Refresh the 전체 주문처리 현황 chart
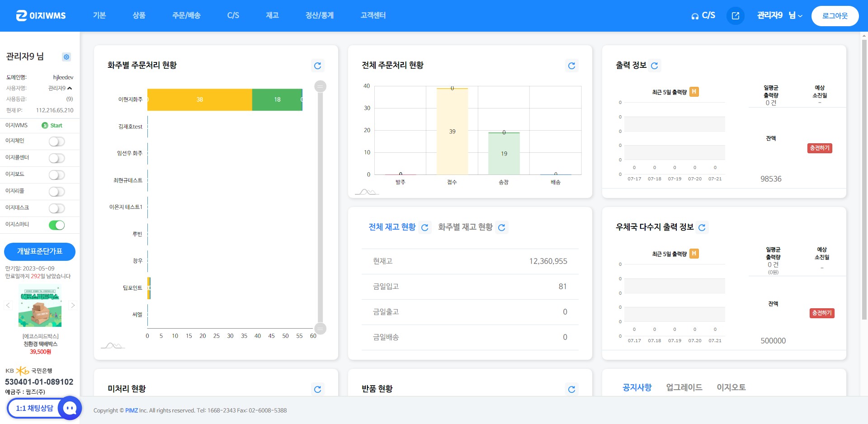This screenshot has width=868, height=424. [x=571, y=66]
